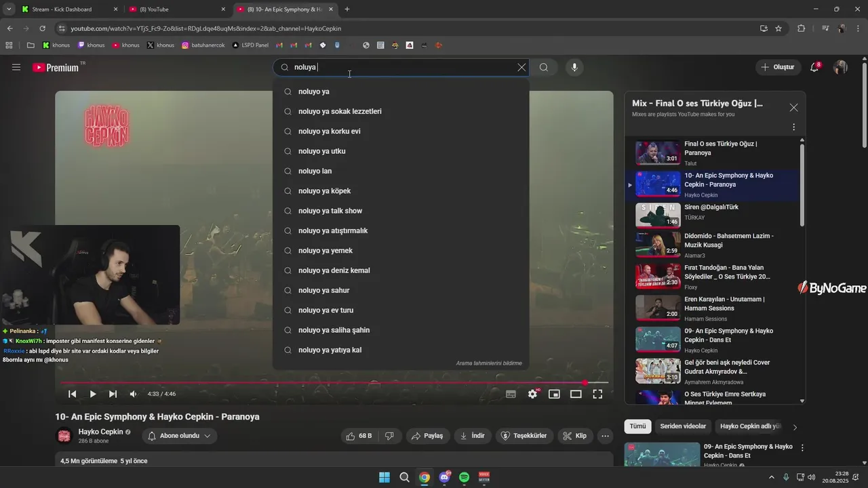Image resolution: width=868 pixels, height=488 pixels.
Task: Seek on the red video progress bar
Action: [x=334, y=383]
